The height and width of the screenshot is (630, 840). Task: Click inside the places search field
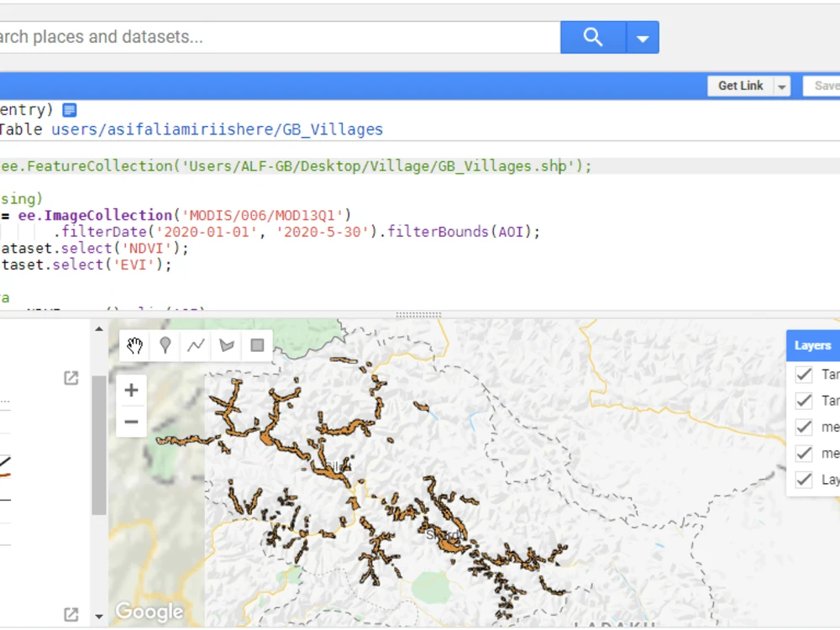tap(252, 37)
